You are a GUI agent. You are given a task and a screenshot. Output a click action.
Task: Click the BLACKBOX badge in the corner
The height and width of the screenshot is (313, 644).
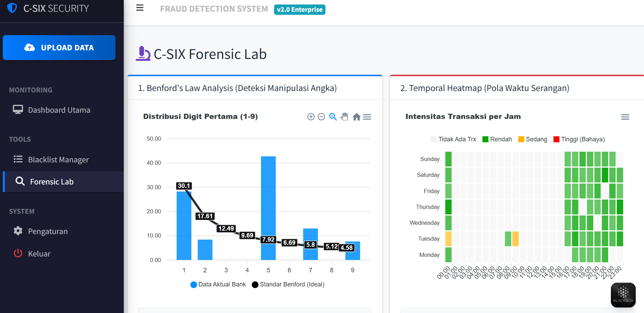(623, 295)
